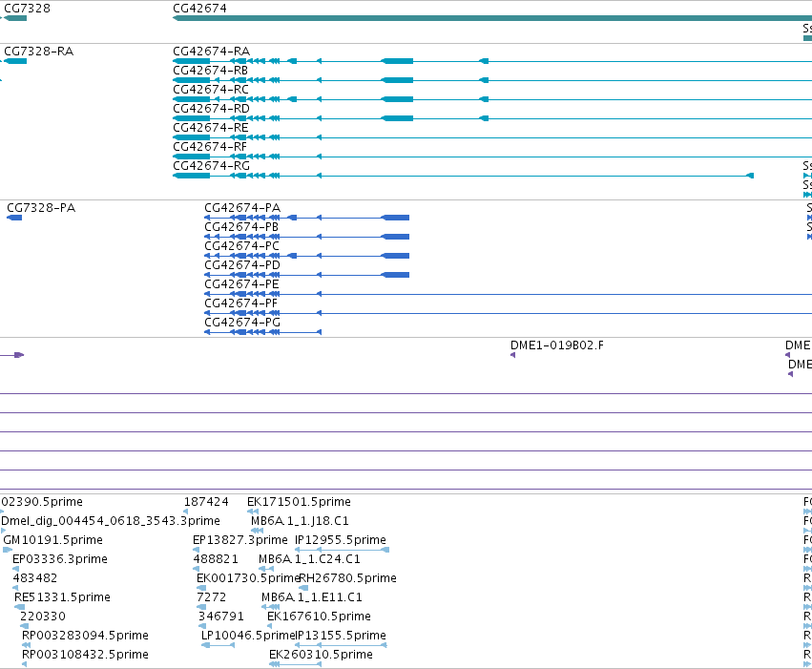Open MB6A.1_1.J18.C1 feature label

[300, 521]
